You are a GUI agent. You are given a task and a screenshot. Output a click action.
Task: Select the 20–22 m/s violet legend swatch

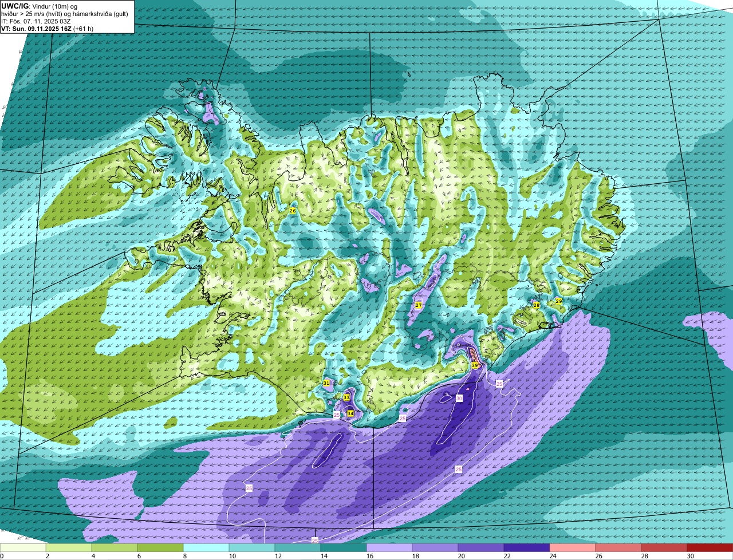click(x=481, y=548)
